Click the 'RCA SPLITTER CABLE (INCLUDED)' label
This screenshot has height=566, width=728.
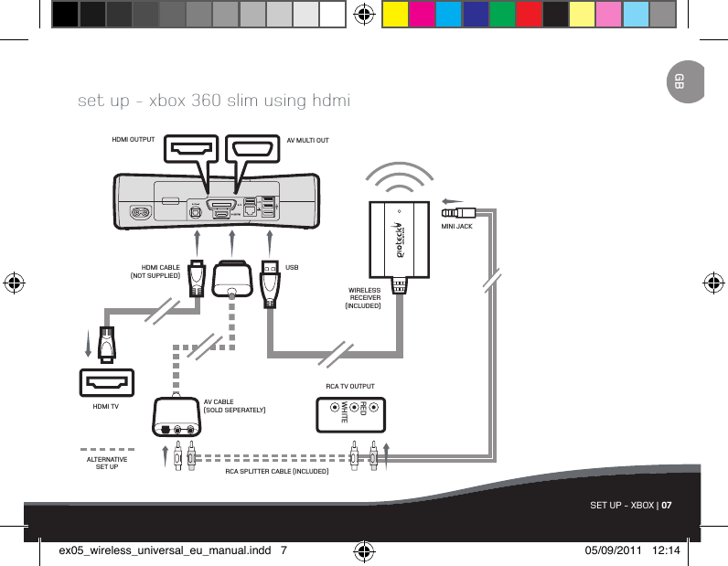point(277,471)
